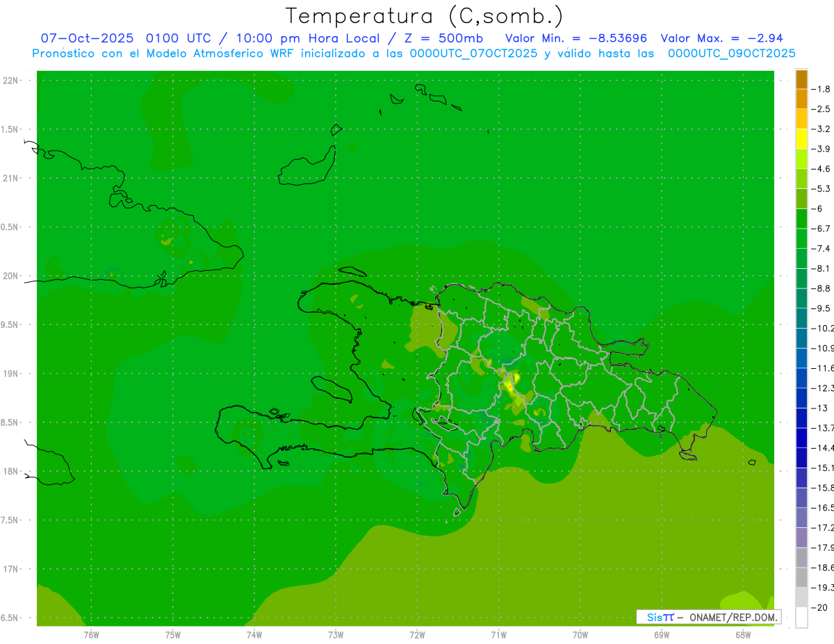Click the blue "Sis" logo in credit box
Image resolution: width=834 pixels, height=644 pixels.
tap(655, 617)
